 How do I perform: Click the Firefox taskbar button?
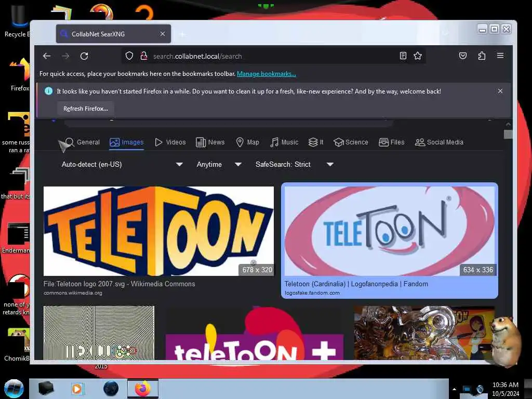(x=143, y=389)
